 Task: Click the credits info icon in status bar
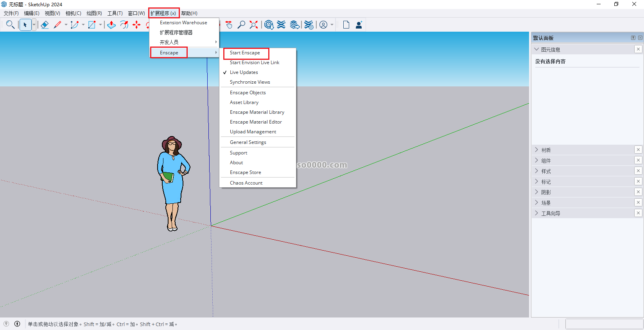[x=17, y=324]
